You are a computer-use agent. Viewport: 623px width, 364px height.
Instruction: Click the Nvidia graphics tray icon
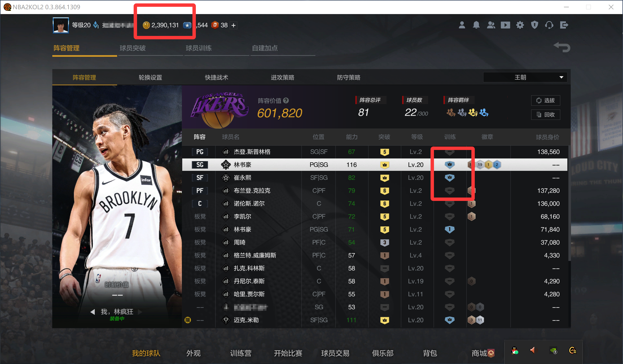553,350
